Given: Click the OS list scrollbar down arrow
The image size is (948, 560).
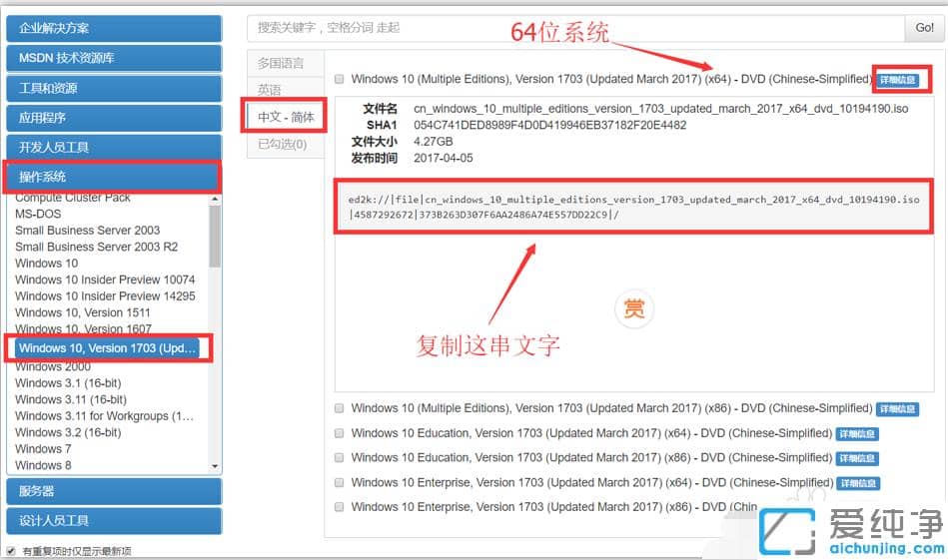Looking at the screenshot, I should (x=214, y=466).
